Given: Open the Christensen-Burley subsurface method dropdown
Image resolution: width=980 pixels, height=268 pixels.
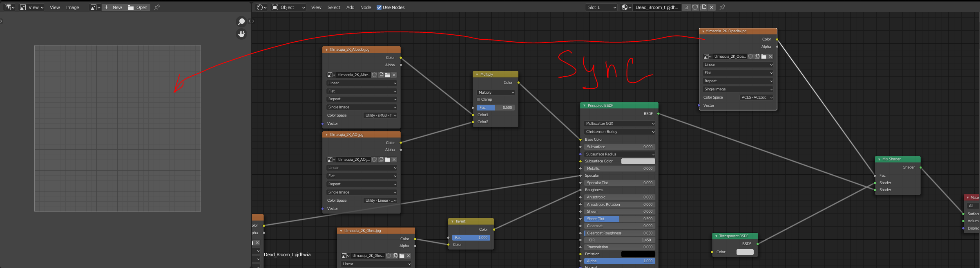Looking at the screenshot, I should click(620, 132).
